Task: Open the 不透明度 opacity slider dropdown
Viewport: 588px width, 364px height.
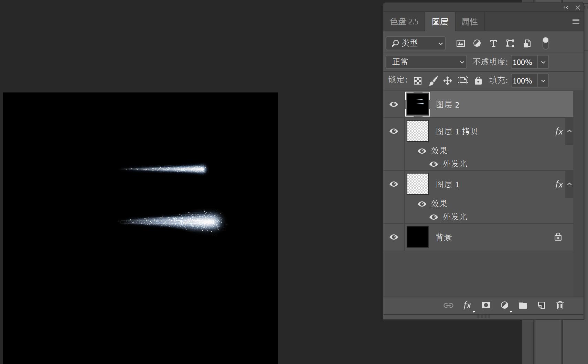Action: [x=543, y=62]
